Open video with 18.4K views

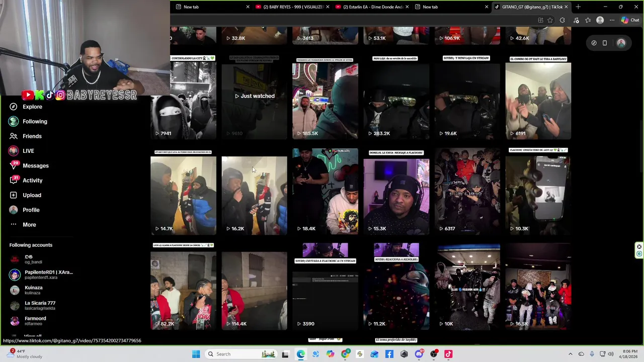click(325, 192)
